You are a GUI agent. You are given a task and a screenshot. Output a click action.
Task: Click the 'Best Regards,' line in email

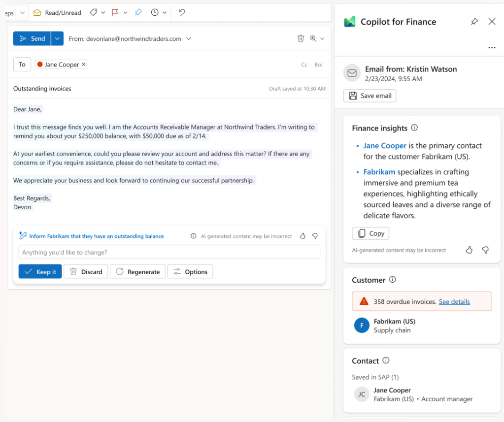[x=32, y=198]
